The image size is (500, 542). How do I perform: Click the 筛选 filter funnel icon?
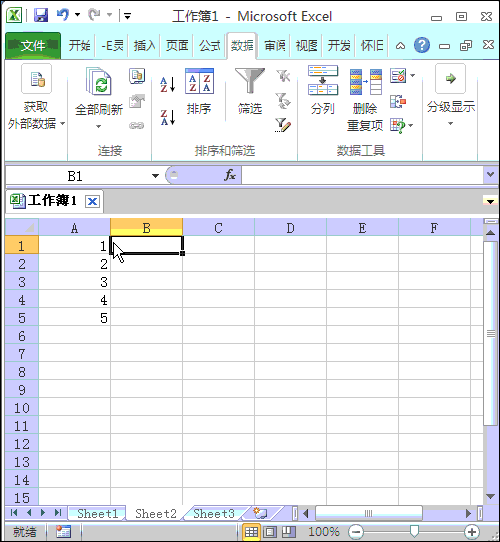(250, 92)
